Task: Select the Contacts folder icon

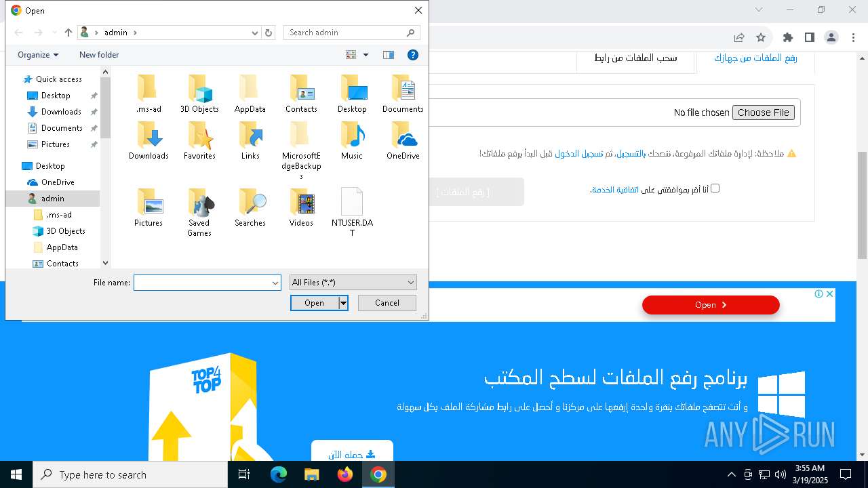Action: point(301,88)
